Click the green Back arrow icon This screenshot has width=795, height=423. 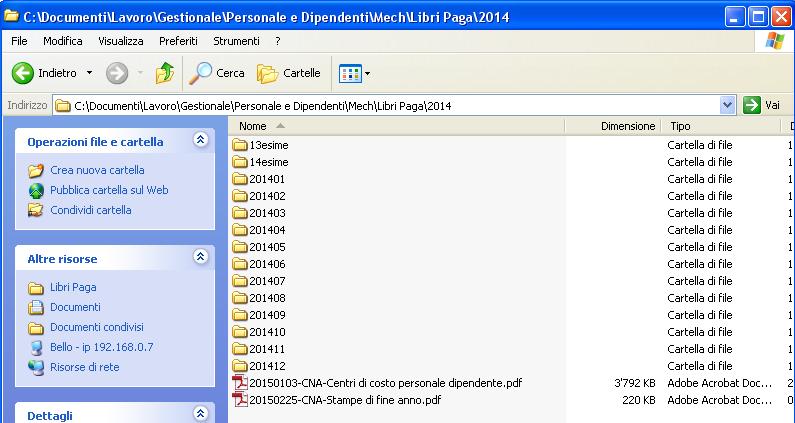tap(23, 73)
